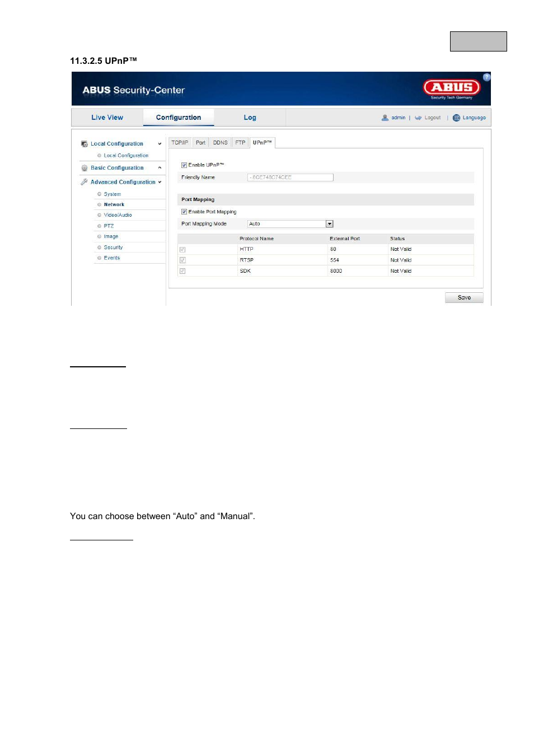Select the Port network tab

click(x=200, y=143)
